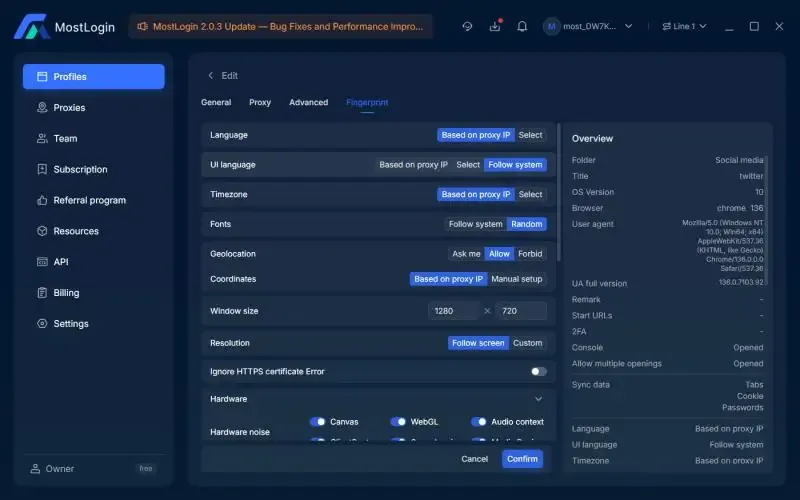Screen dimensions: 800x500
Task: Click the API icon in sidebar
Action: (x=42, y=262)
